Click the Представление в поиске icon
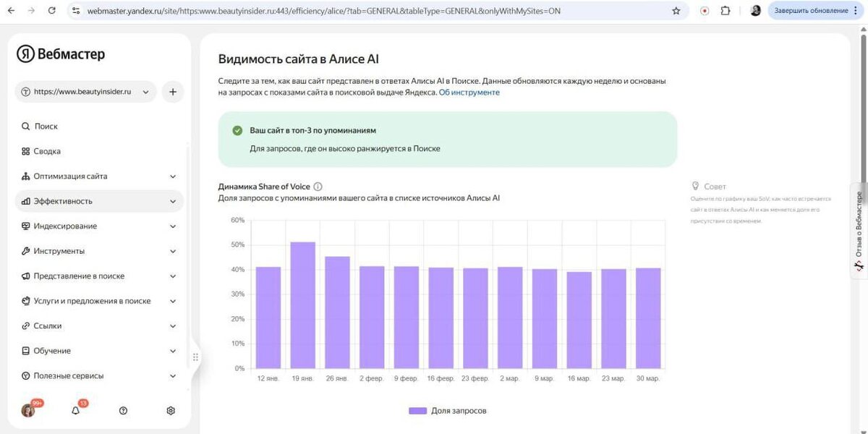 [26, 276]
